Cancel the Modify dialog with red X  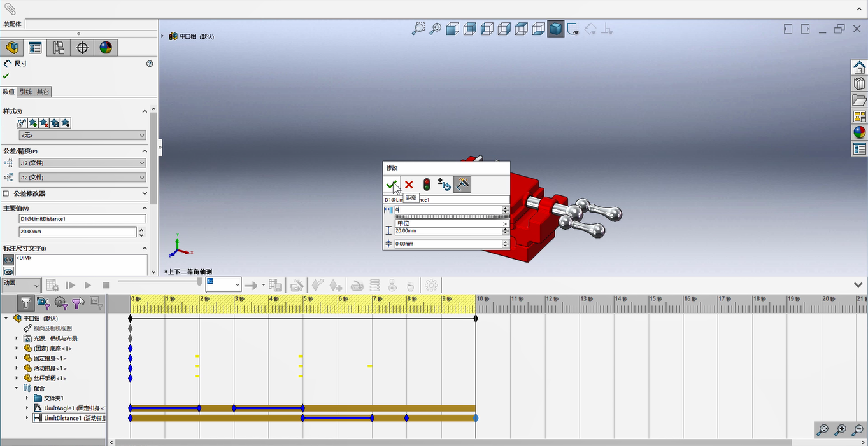coord(409,185)
